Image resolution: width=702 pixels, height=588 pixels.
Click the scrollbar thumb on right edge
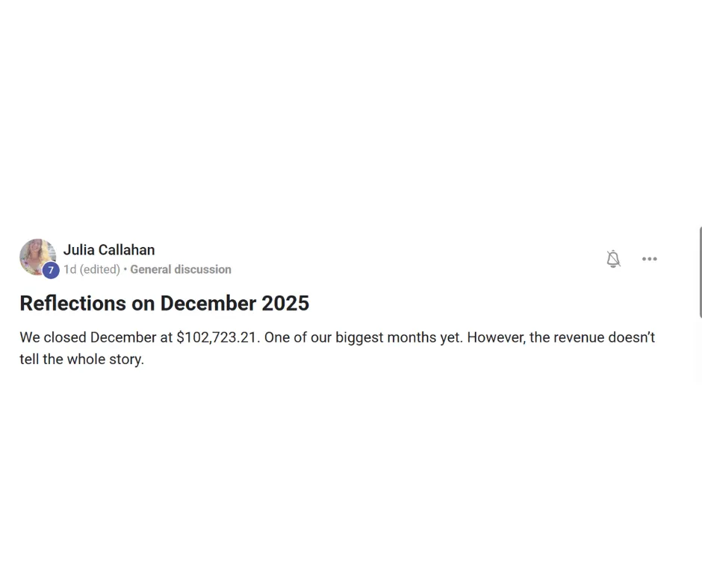click(x=701, y=272)
